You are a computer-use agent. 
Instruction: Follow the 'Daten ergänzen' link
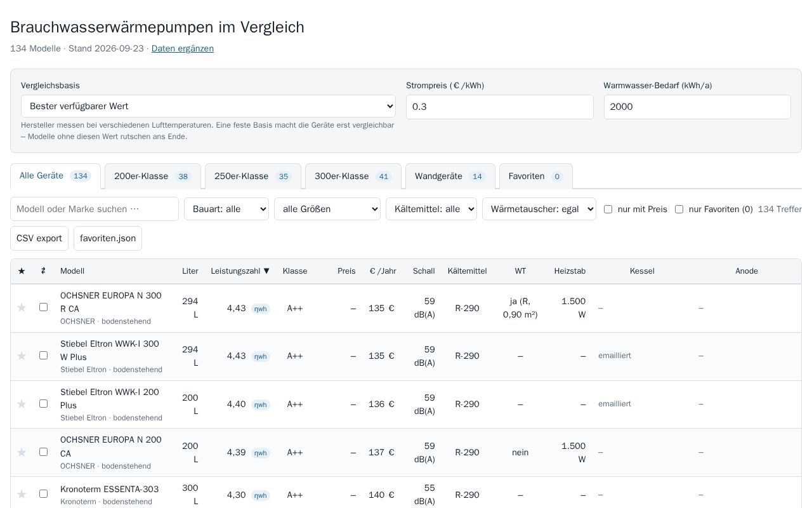click(183, 49)
